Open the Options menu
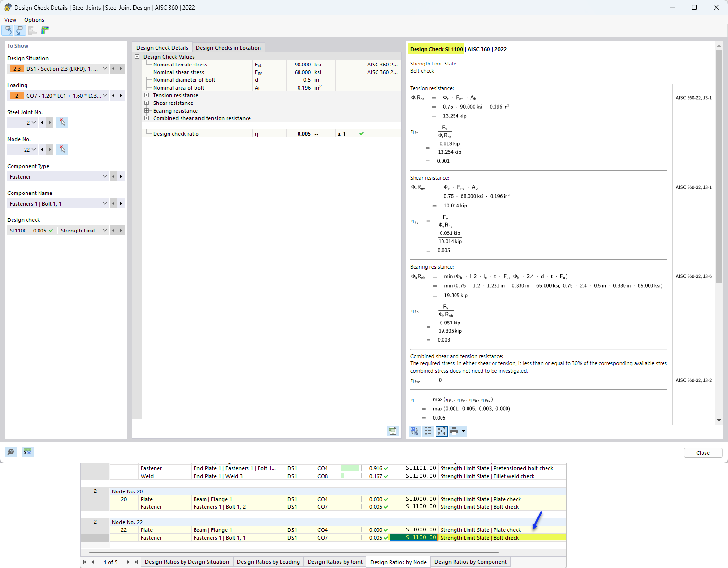Image resolution: width=728 pixels, height=568 pixels. pos(34,20)
